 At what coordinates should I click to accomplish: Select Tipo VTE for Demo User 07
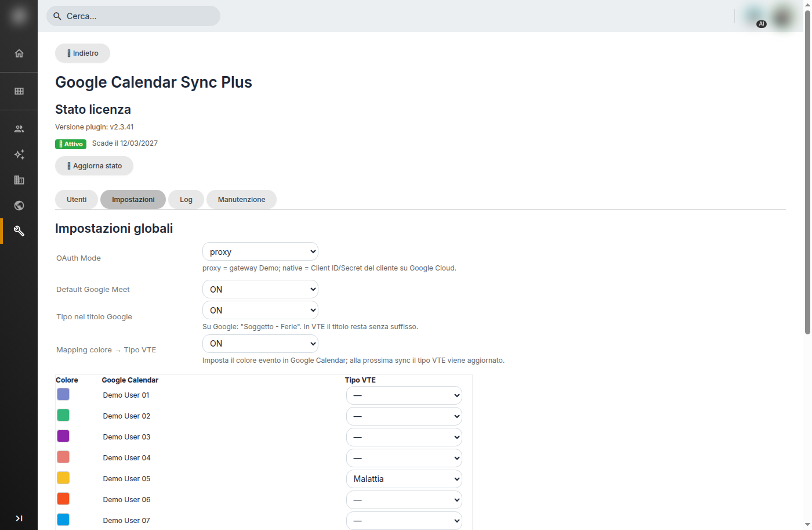(x=404, y=521)
